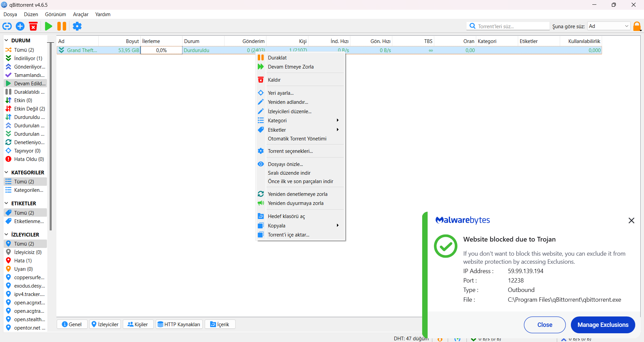Open the Araçlar menu
Image resolution: width=644 pixels, height=342 pixels.
pyautogui.click(x=81, y=14)
